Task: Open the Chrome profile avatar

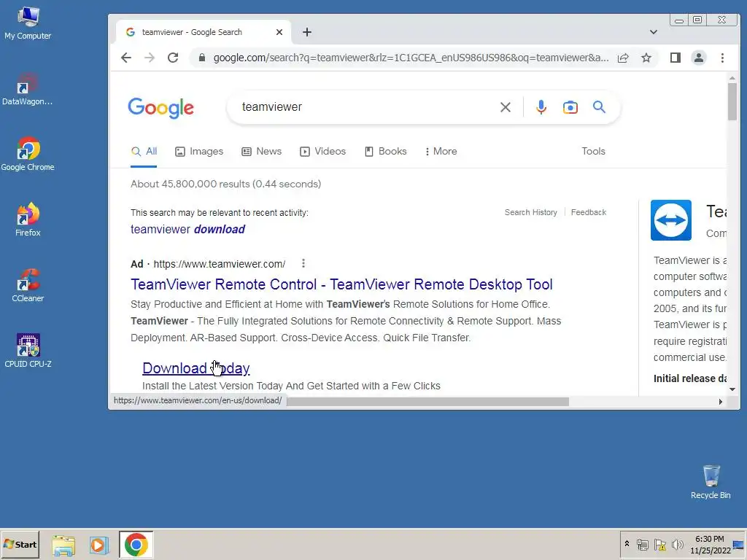Action: [698, 58]
